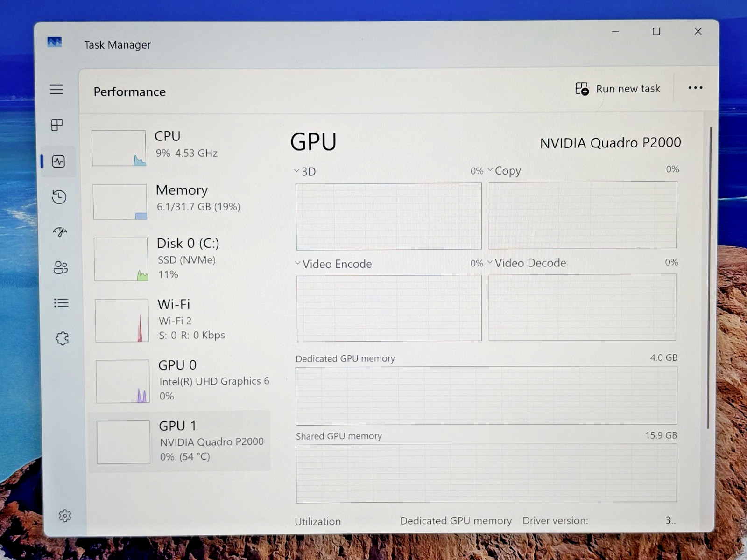Minimize the Task Manager window
This screenshot has height=560, width=747.
pos(615,31)
